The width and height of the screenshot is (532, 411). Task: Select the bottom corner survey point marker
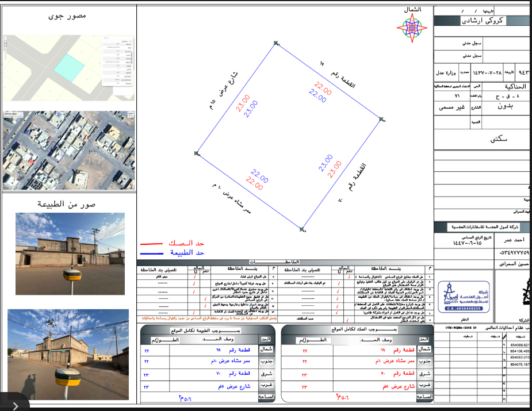[301, 229]
